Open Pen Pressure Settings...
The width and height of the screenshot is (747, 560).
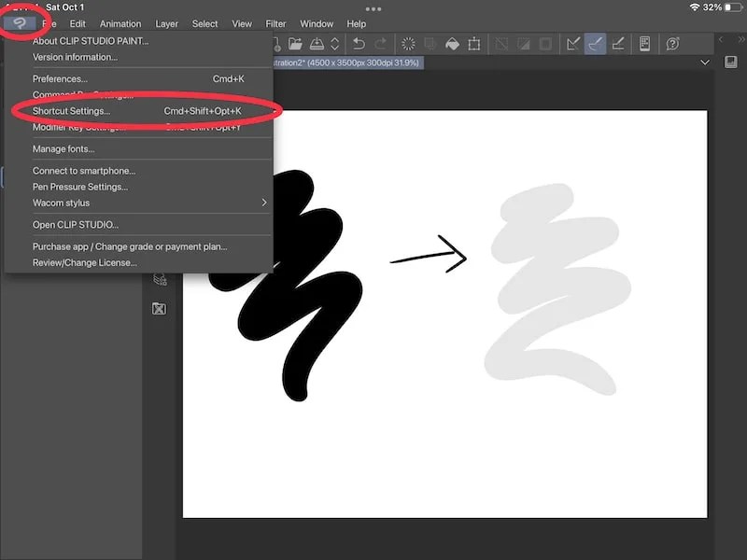pos(138,188)
